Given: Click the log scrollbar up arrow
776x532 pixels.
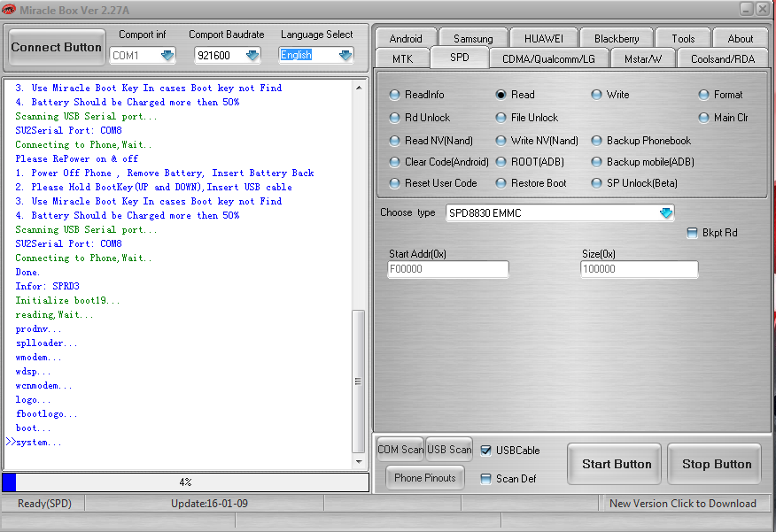Looking at the screenshot, I should click(x=359, y=88).
